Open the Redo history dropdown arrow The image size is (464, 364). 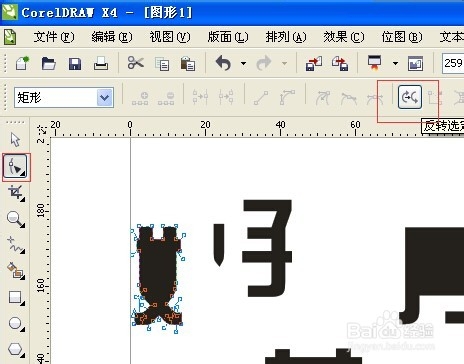click(284, 63)
